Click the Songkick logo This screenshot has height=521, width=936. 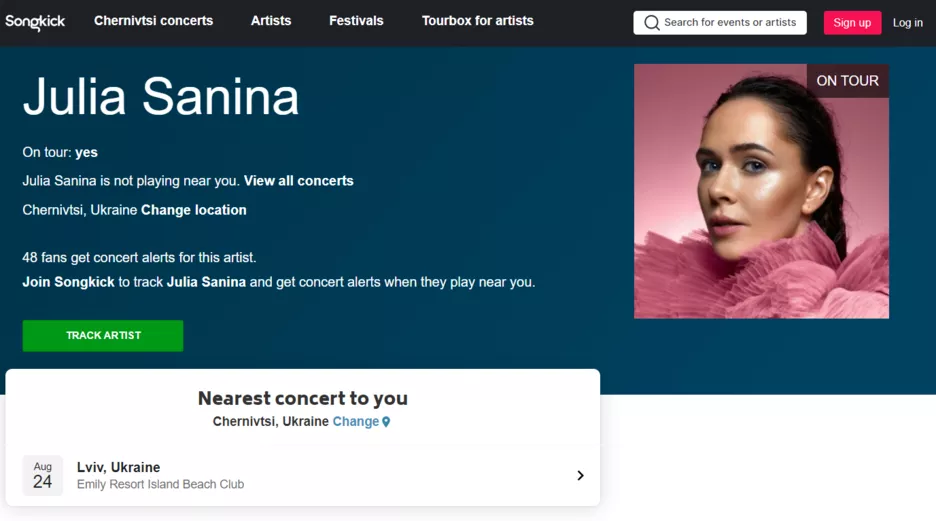point(35,22)
